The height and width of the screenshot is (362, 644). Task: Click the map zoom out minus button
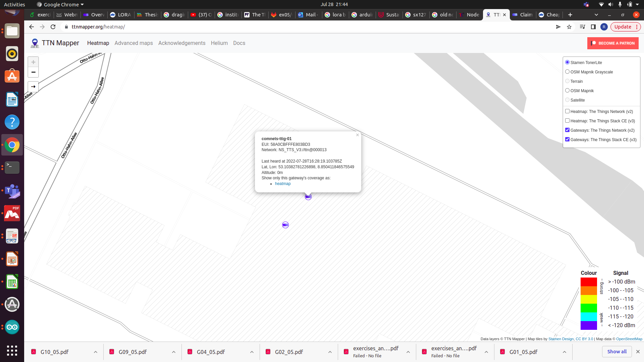[x=33, y=72]
